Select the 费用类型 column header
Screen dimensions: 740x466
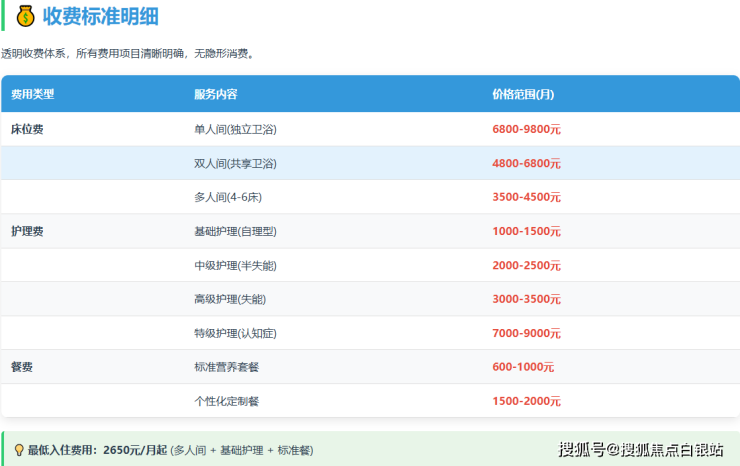coord(33,94)
